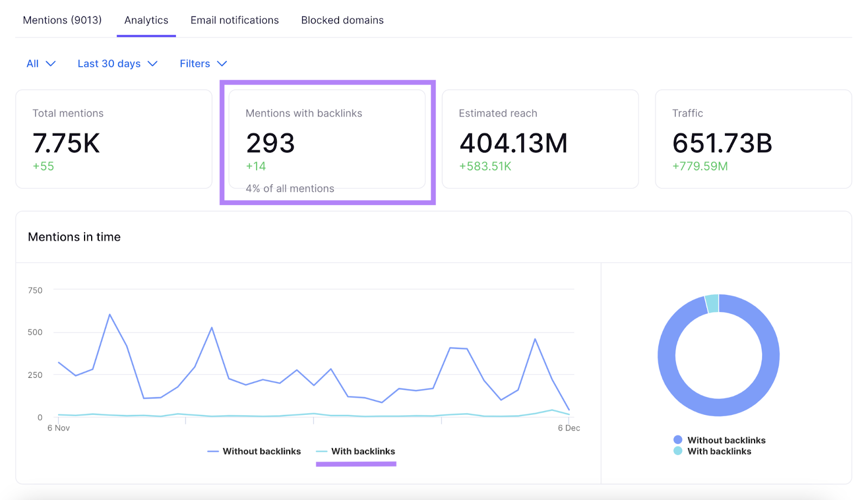Open the Last 30 days date dropdown
The image size is (868, 500).
point(118,64)
